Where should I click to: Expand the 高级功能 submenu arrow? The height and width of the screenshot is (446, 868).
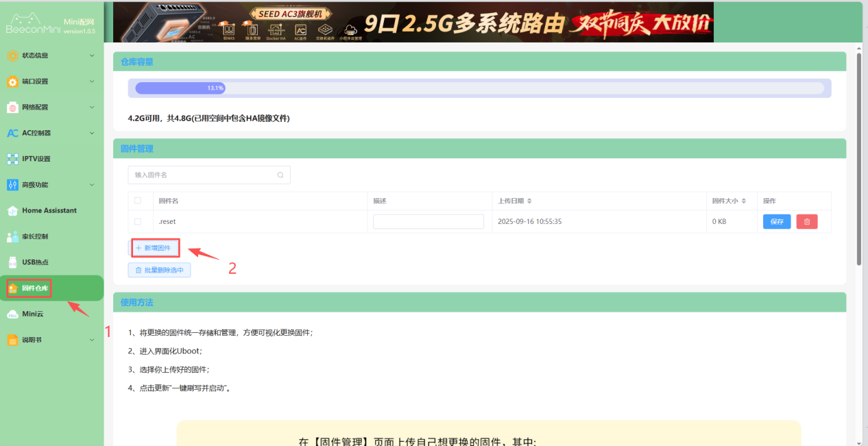[92, 184]
